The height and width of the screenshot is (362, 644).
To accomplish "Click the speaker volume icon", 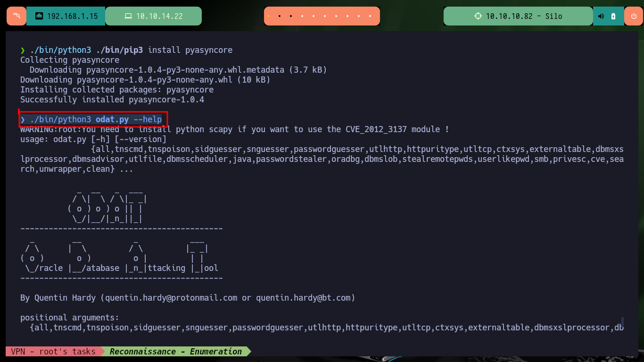I will (x=601, y=16).
